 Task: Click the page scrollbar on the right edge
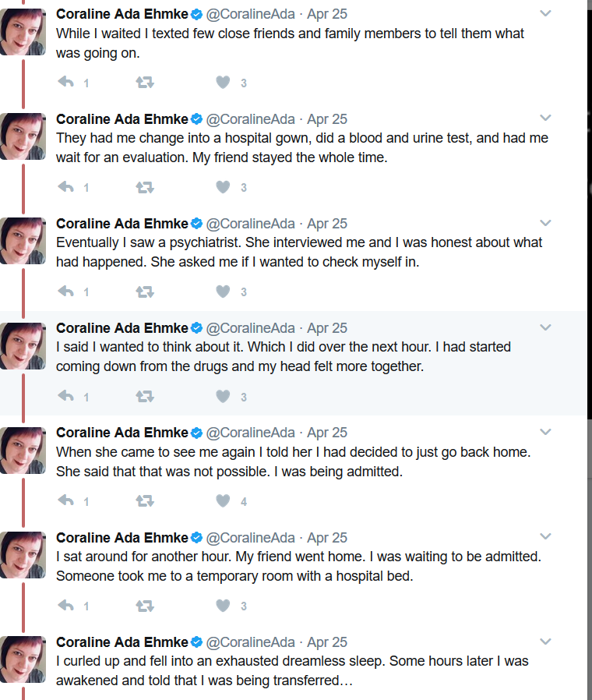pyautogui.click(x=590, y=210)
